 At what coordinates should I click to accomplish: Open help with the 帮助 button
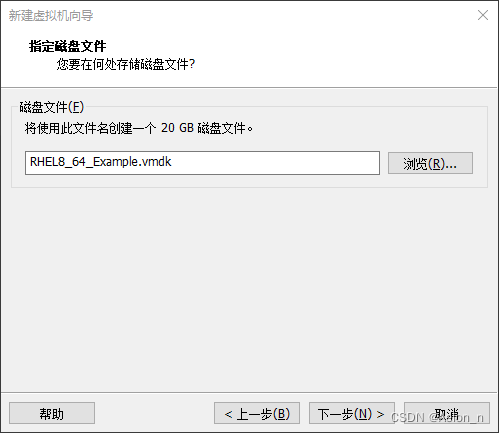(x=52, y=413)
